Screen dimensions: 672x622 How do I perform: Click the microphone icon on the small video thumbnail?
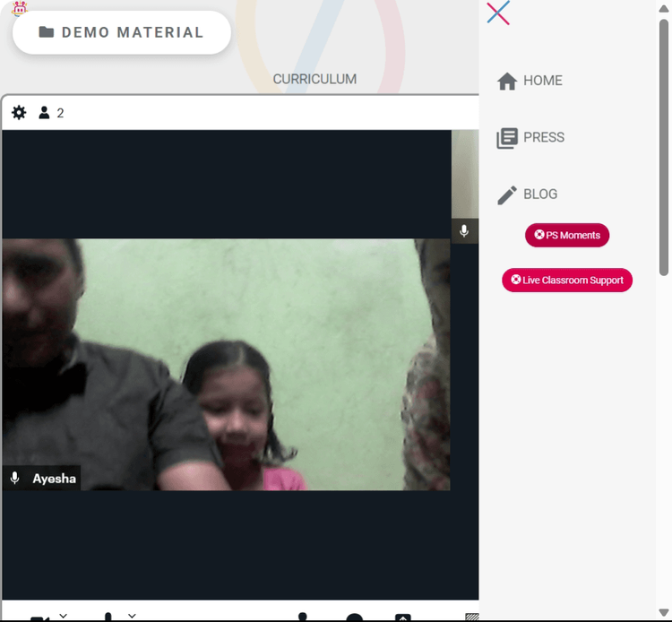tap(464, 231)
